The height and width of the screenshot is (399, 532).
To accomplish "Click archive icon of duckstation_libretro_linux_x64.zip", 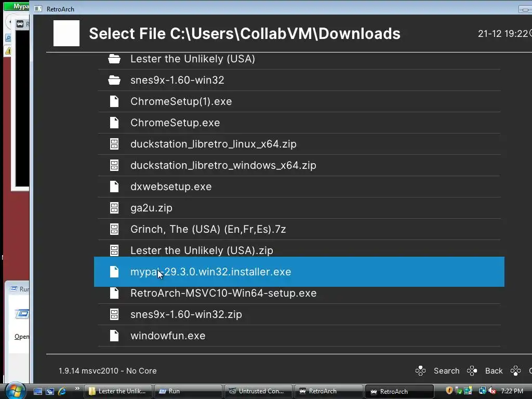I will tap(114, 144).
